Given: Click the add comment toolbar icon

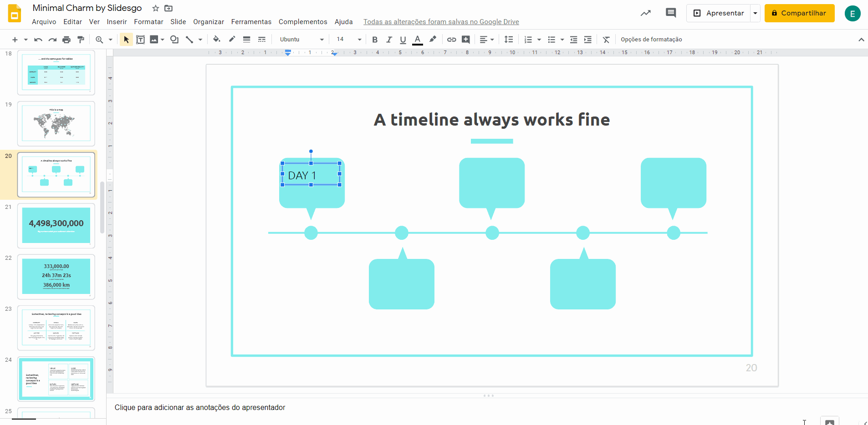Looking at the screenshot, I should 465,40.
